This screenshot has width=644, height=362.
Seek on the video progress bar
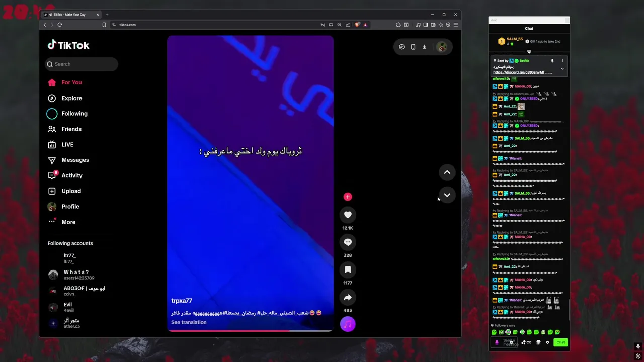250,331
